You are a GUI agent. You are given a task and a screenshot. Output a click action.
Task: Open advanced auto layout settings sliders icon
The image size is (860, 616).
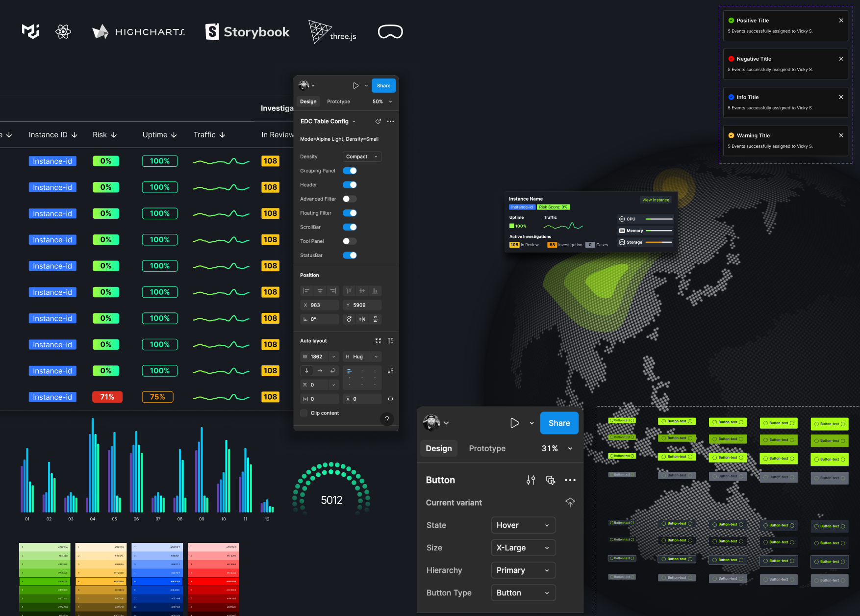pos(390,371)
